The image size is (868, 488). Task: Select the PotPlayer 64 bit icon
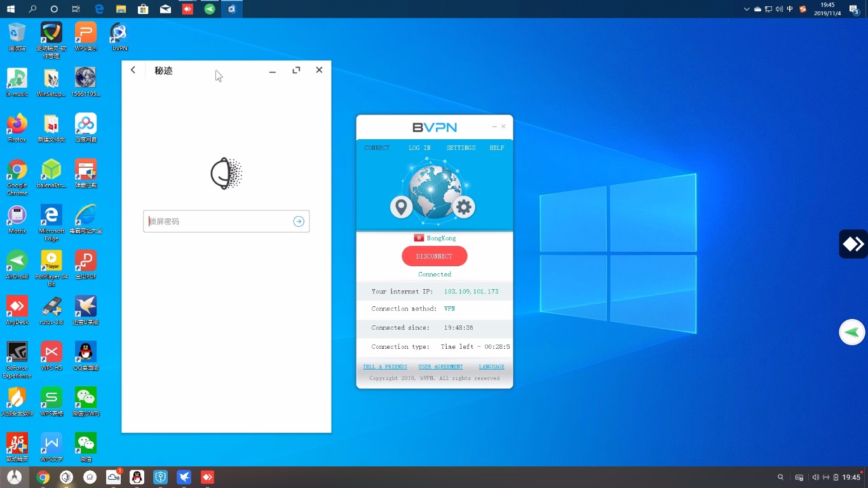[51, 268]
